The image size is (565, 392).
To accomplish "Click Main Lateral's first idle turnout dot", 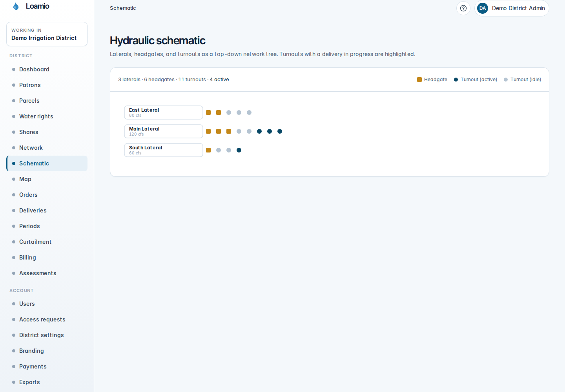I will coord(239,131).
